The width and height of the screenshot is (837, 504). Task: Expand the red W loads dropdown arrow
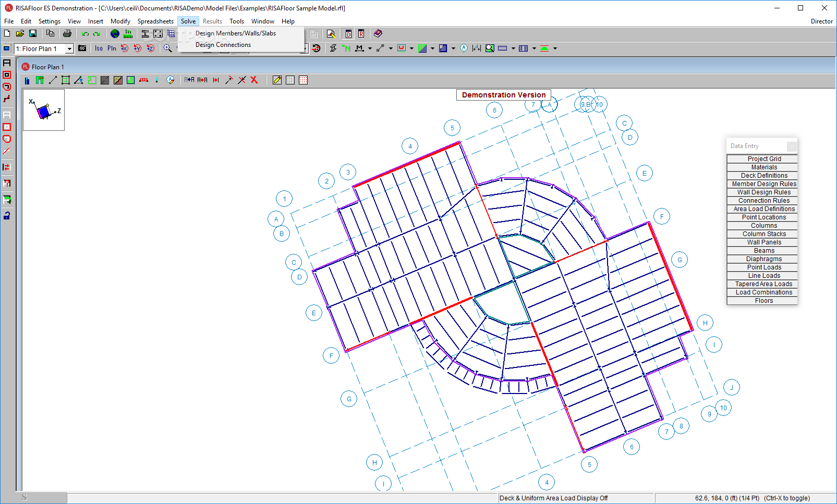[411, 48]
